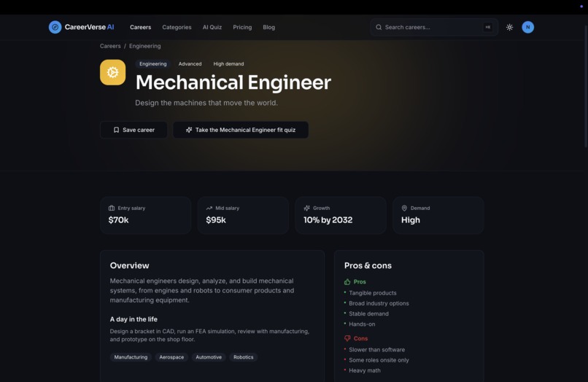Click the Pros thumbs-up icon

coord(347,281)
